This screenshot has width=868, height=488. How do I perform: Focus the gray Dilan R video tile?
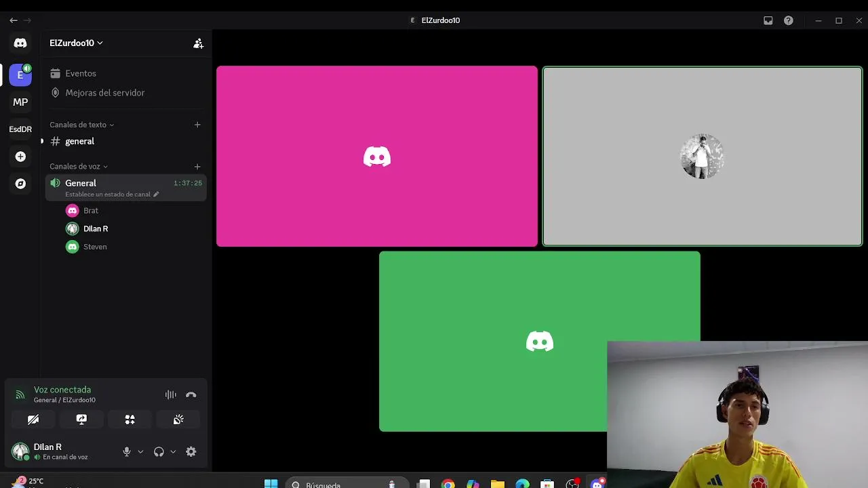(703, 157)
